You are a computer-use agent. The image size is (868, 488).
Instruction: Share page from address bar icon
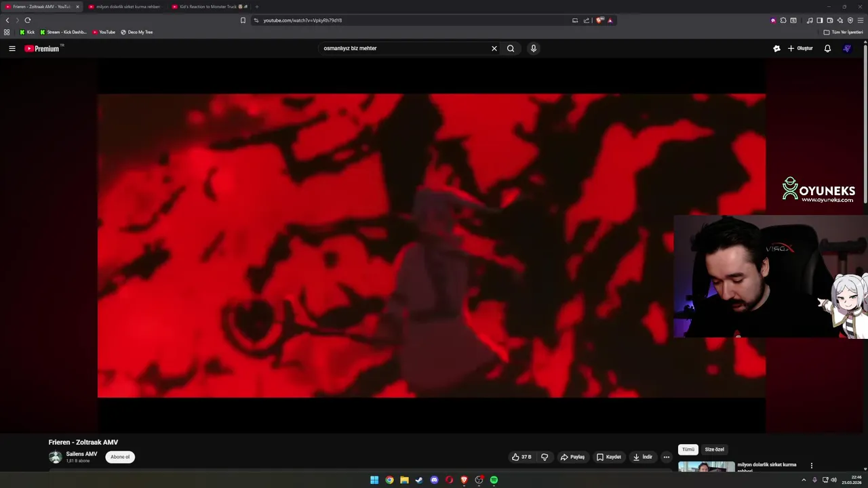(587, 20)
